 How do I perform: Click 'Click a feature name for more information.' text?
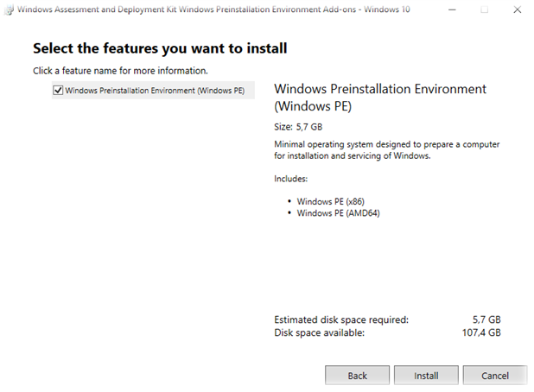(120, 71)
